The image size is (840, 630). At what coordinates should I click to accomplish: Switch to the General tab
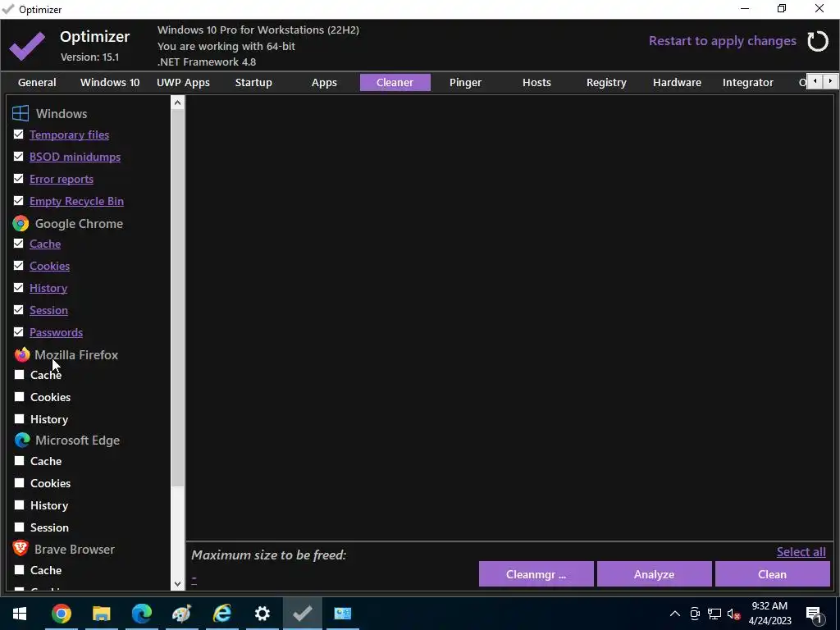click(37, 83)
